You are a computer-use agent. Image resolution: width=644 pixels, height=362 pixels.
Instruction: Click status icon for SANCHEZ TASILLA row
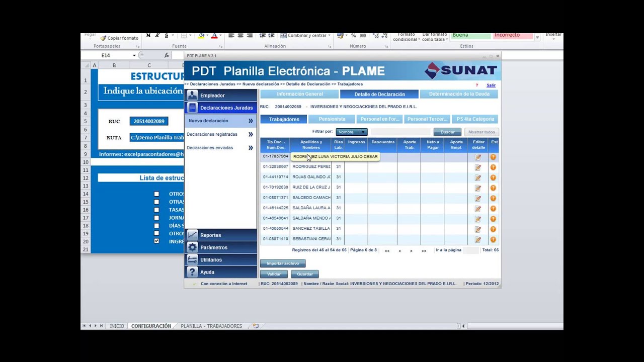(493, 229)
